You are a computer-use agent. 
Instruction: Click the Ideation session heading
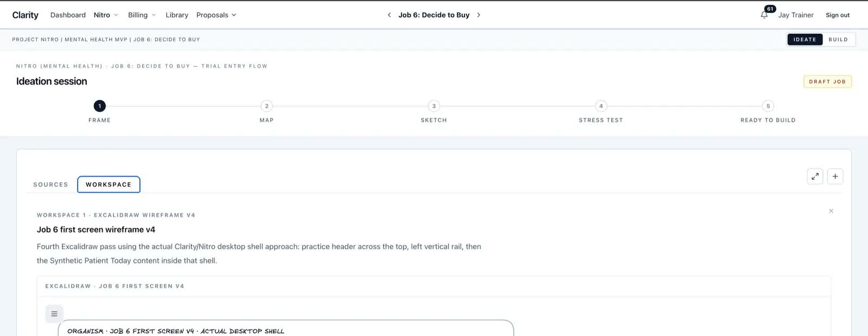tap(52, 81)
